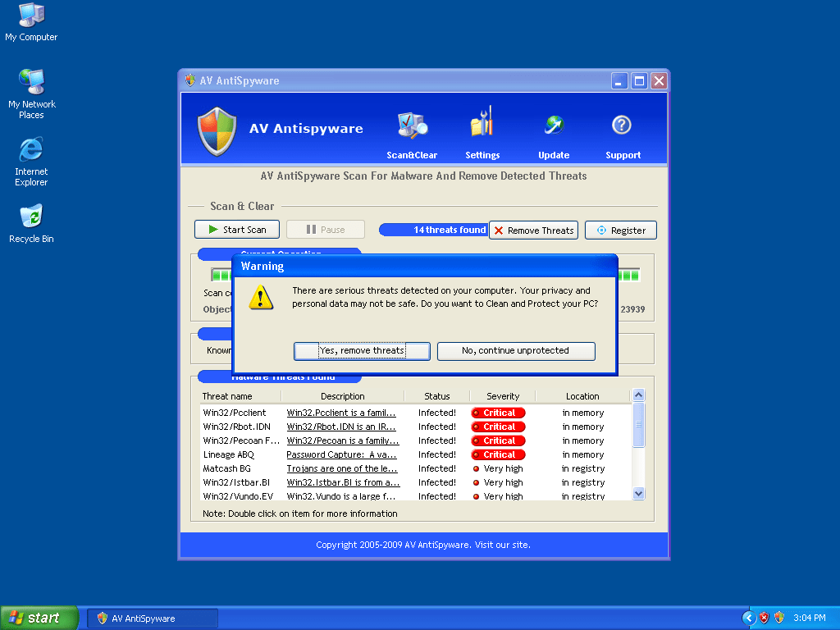Select My Network Places icon

31,83
